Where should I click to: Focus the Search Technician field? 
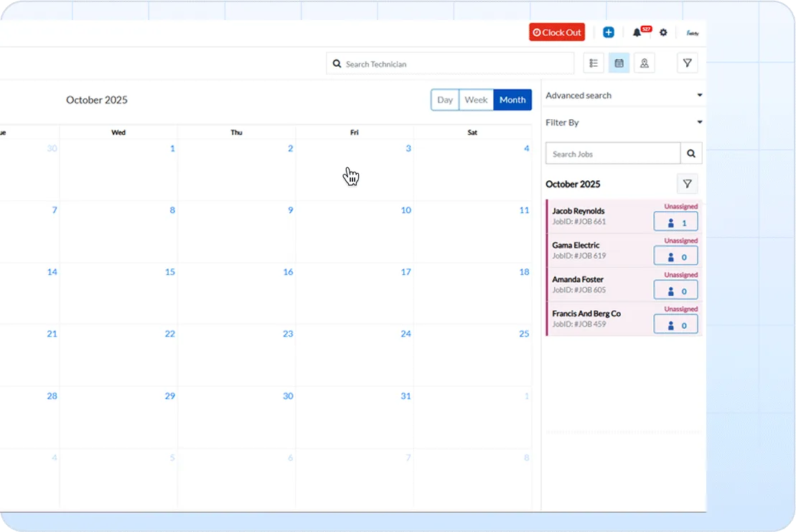[x=450, y=64]
